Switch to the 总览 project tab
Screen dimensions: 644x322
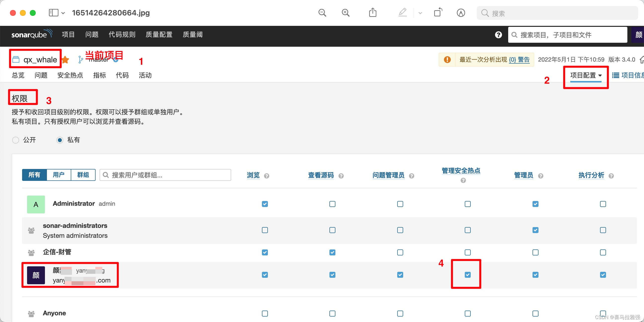(18, 75)
